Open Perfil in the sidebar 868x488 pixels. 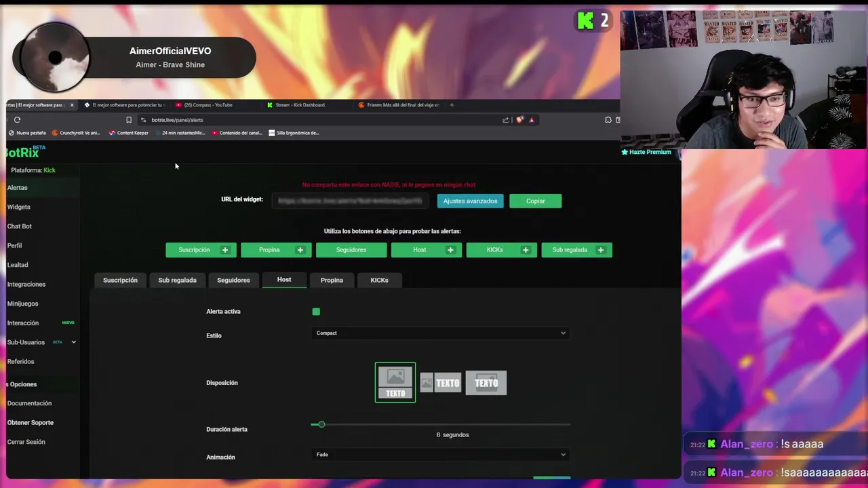click(x=15, y=246)
